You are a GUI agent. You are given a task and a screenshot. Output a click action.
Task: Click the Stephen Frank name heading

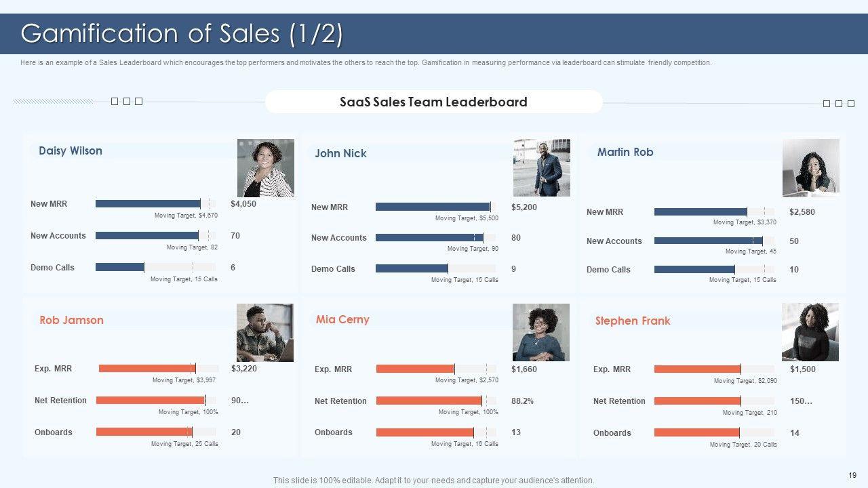pyautogui.click(x=633, y=321)
